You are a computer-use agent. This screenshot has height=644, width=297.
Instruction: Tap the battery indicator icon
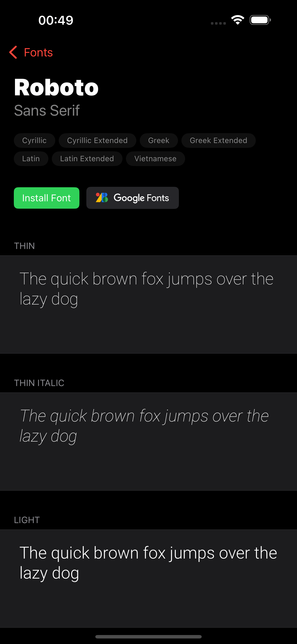pos(260,20)
